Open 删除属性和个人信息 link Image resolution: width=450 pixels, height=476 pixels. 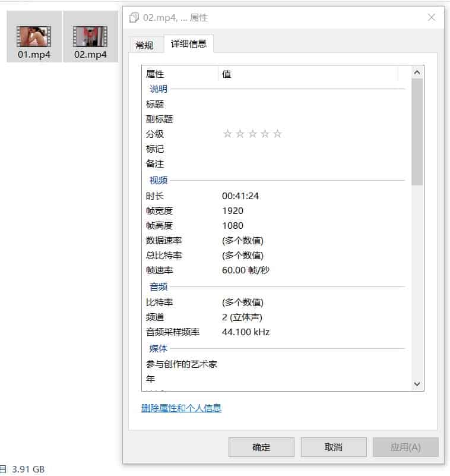point(181,408)
